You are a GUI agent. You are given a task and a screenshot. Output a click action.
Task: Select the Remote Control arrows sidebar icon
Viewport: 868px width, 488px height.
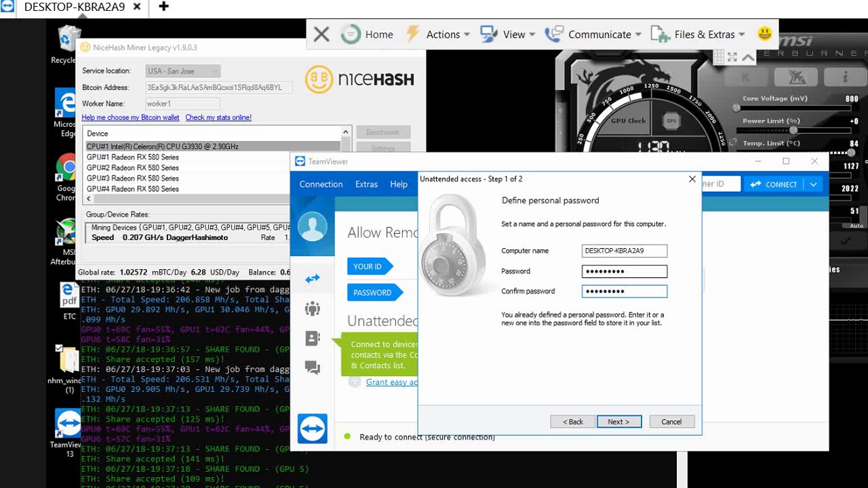point(313,279)
